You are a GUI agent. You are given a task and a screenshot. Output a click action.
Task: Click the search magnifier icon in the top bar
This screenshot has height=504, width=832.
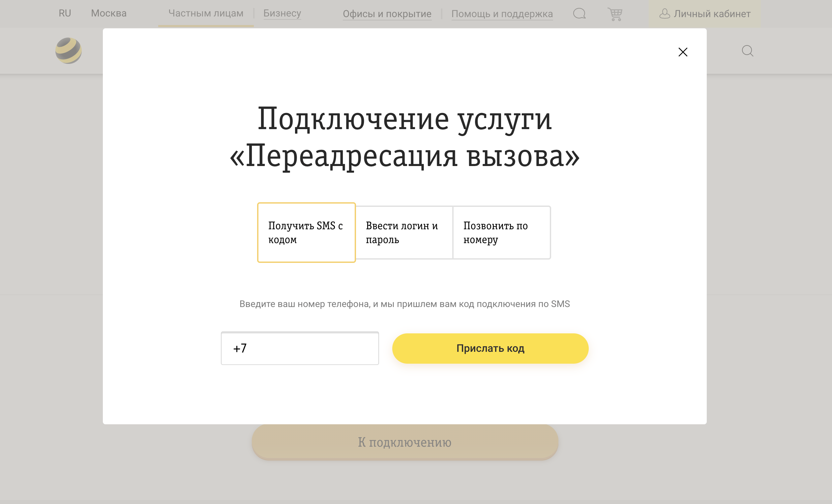pos(579,14)
